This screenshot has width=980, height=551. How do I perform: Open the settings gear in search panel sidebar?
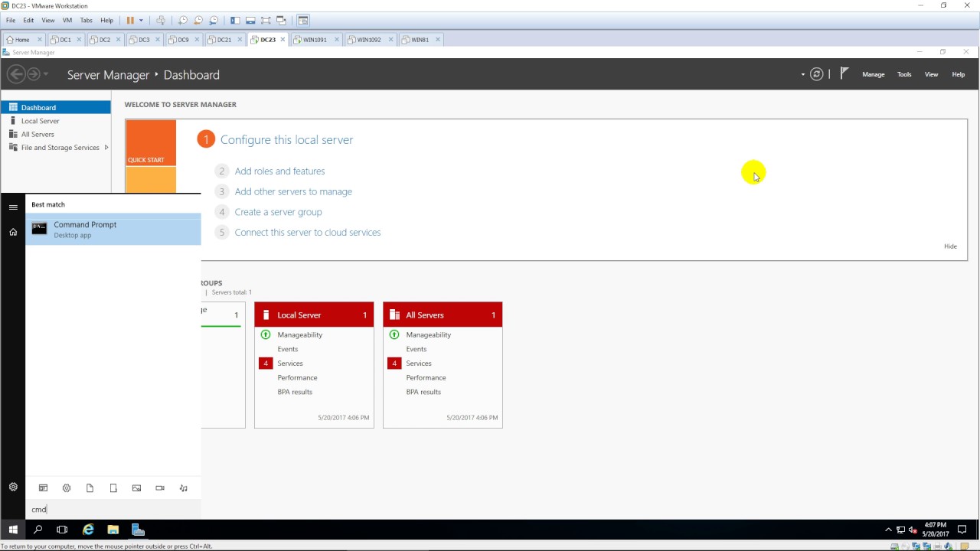click(13, 487)
